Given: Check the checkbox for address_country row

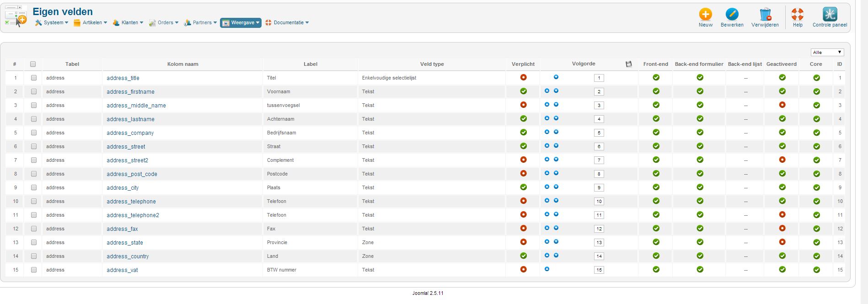Looking at the screenshot, I should click(34, 256).
